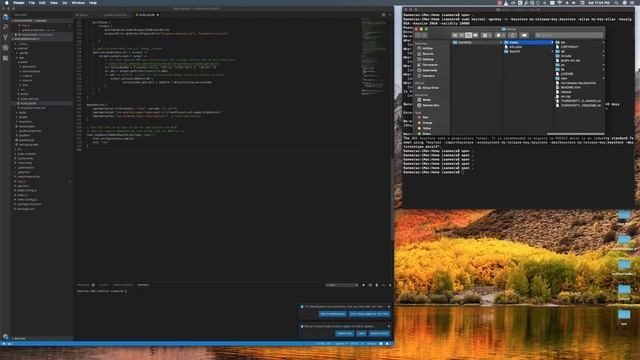The image size is (640, 360).
Task: Click the feedback smiley in status bar
Action: click(x=381, y=344)
